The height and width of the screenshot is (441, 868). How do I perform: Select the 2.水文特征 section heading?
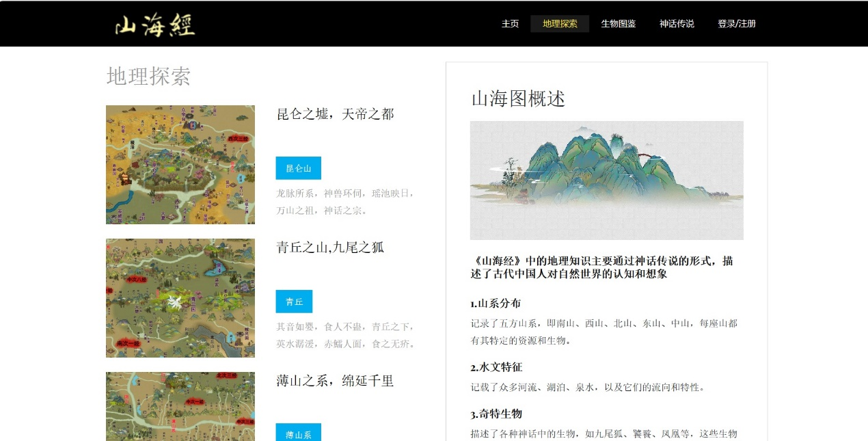pyautogui.click(x=496, y=367)
